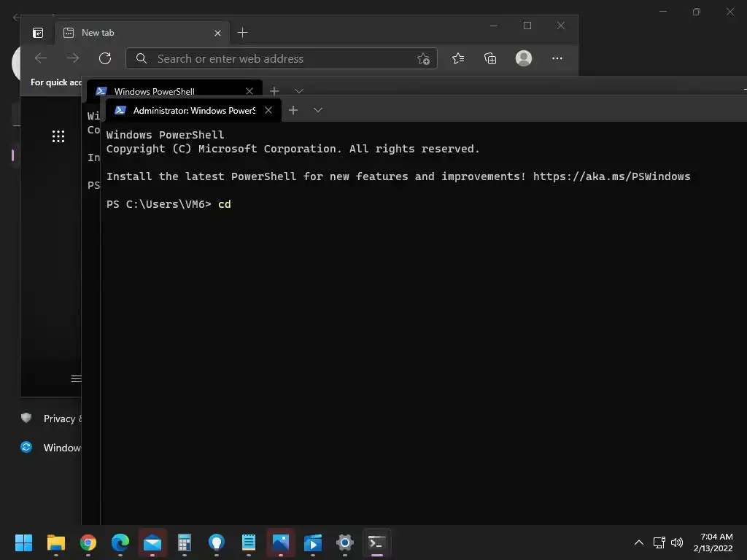Select the Administrator: Windows PowerShell tab
This screenshot has height=560, width=747.
point(193,111)
